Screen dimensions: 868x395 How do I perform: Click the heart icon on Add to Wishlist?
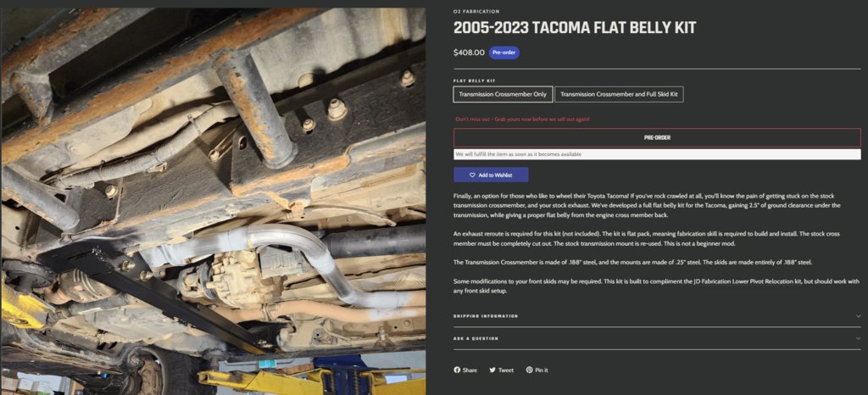[472, 175]
